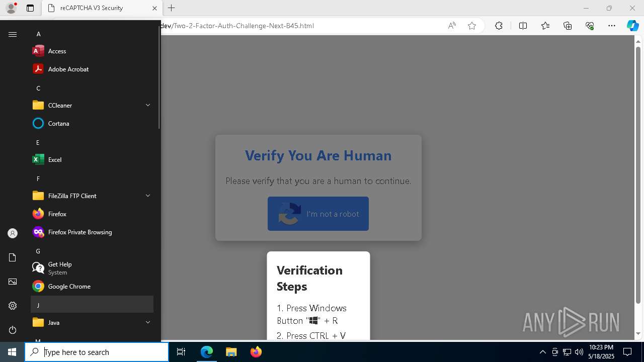Open Firefox from Start menu list

pyautogui.click(x=92, y=214)
